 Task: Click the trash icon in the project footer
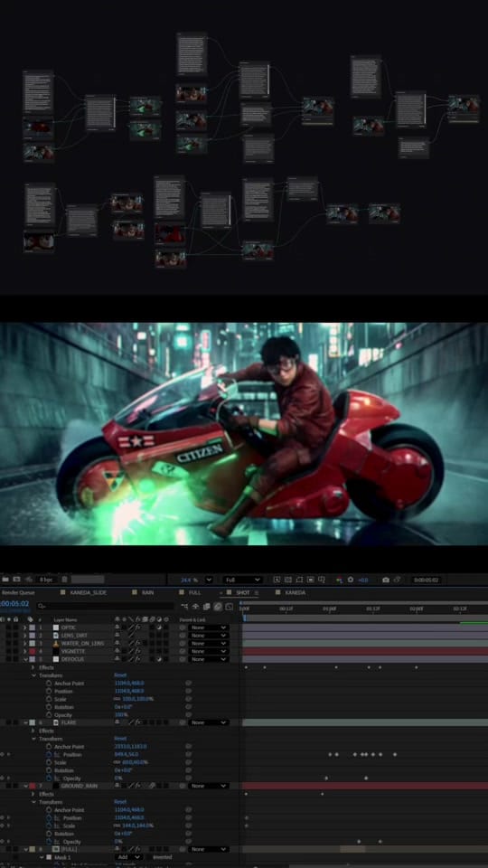pyautogui.click(x=64, y=580)
